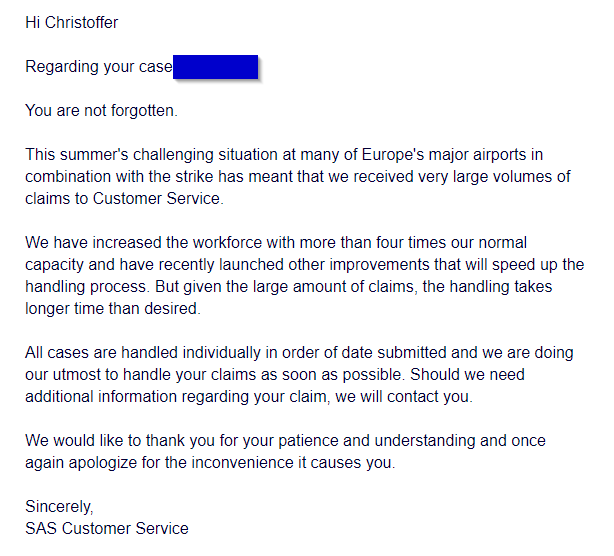614x556 pixels.
Task: Click 'longer time than desired.' line
Action: coord(112,309)
